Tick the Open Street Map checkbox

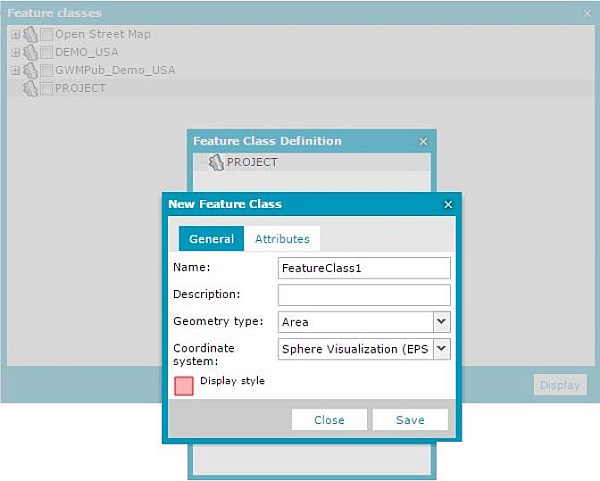47,34
